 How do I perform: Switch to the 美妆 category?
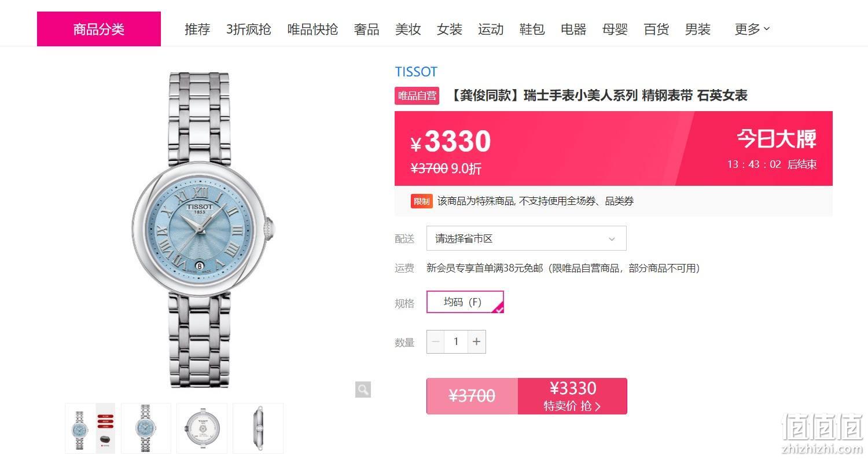point(408,29)
